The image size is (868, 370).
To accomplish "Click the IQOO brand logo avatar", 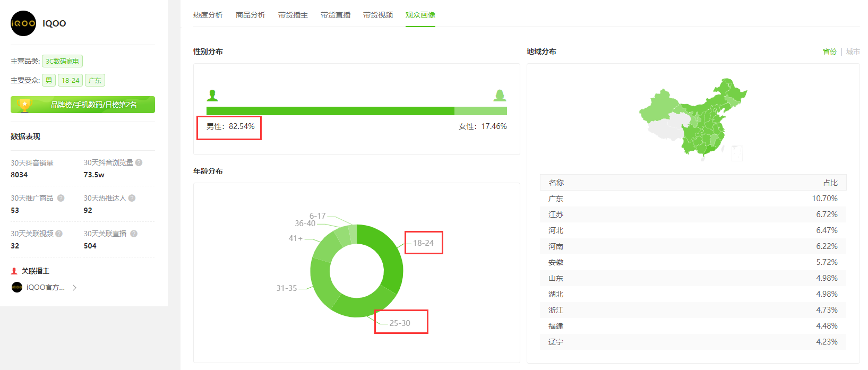I will pos(23,23).
